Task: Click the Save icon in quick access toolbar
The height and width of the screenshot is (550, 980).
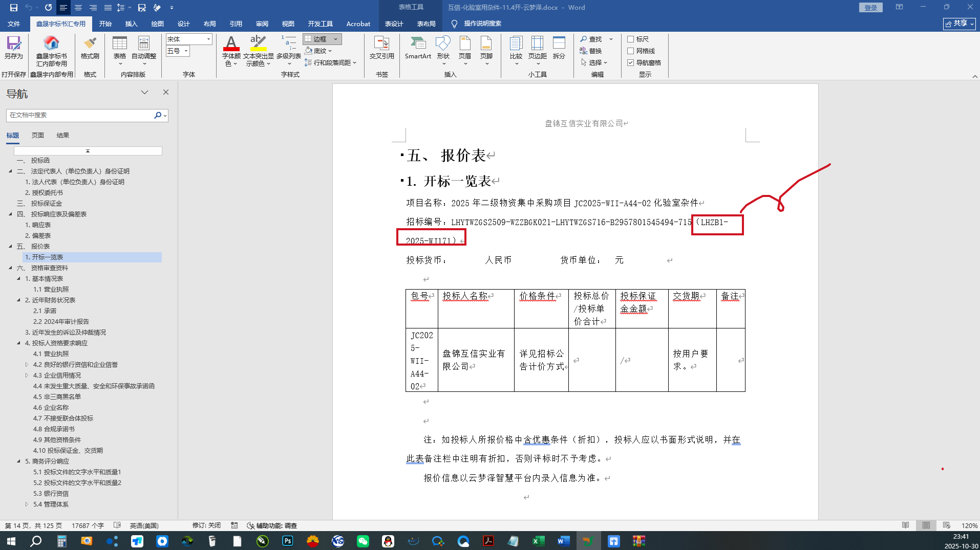Action: click(x=14, y=8)
